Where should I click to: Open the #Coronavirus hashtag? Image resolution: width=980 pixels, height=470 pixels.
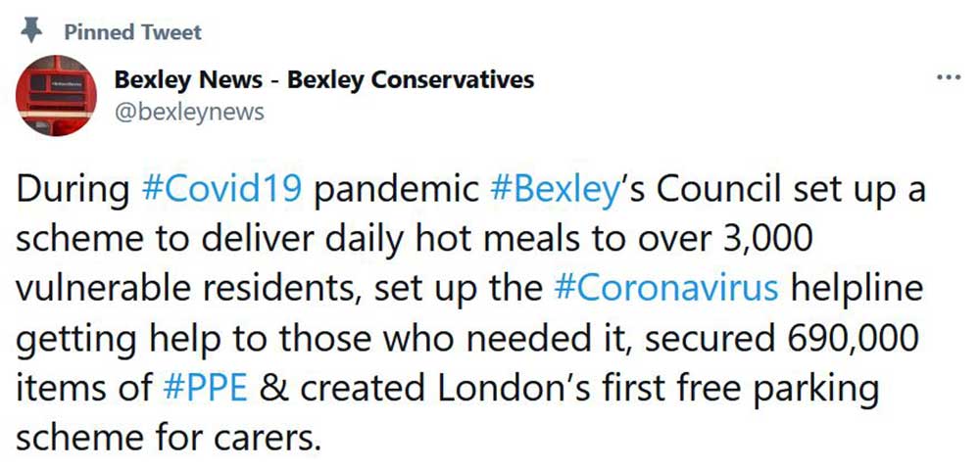pyautogui.click(x=665, y=290)
